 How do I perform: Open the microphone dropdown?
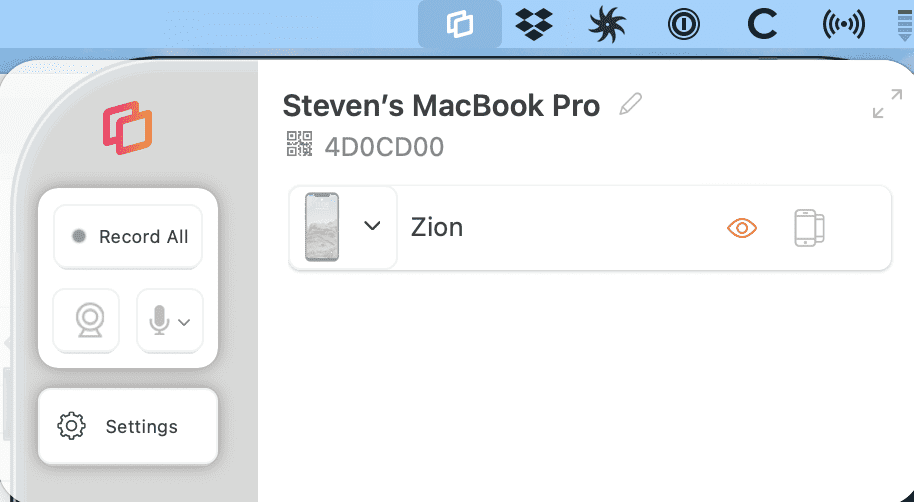pyautogui.click(x=170, y=321)
